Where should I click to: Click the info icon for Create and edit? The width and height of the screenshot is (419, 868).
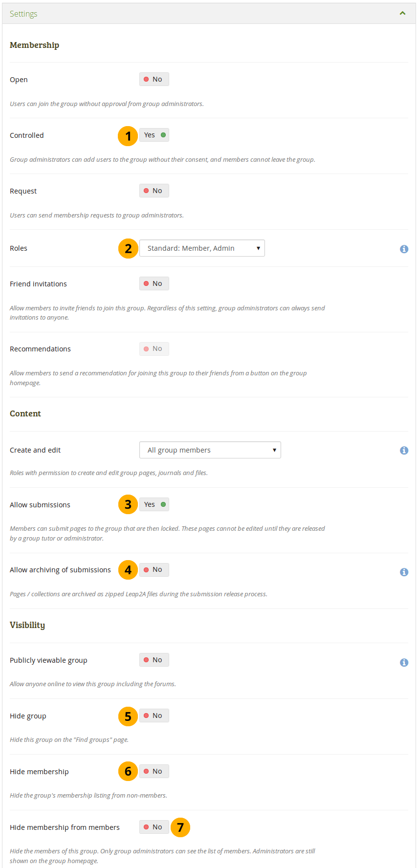[x=404, y=451]
